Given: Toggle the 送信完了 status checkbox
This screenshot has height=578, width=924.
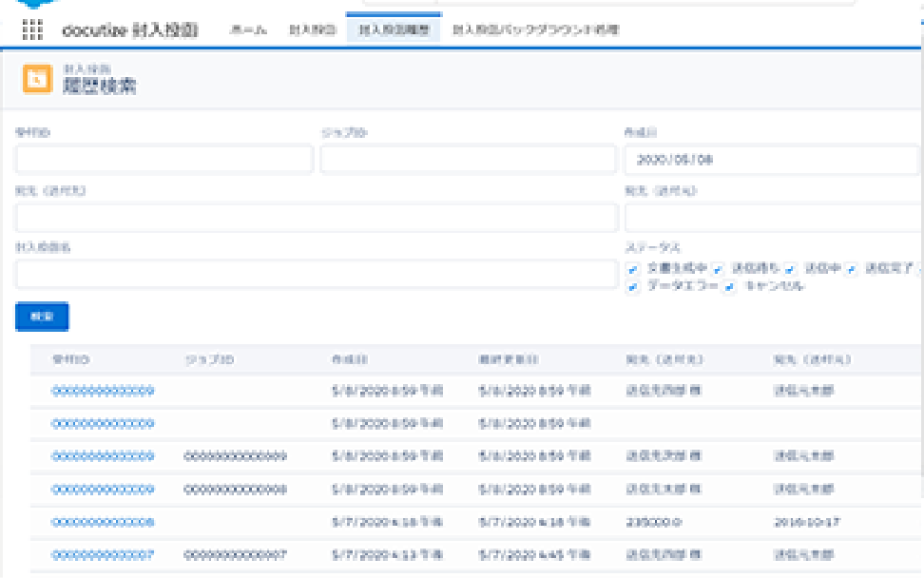Looking at the screenshot, I should (851, 269).
